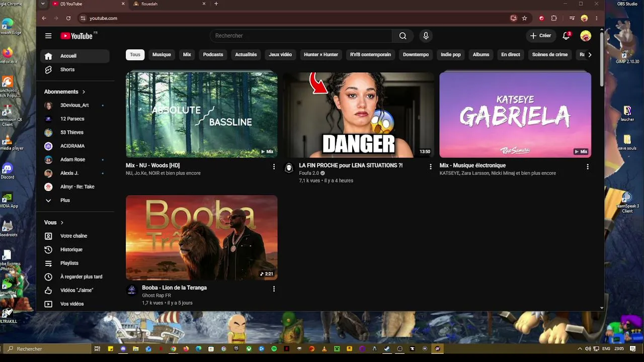Go back with Chrome's back arrow

click(44, 18)
